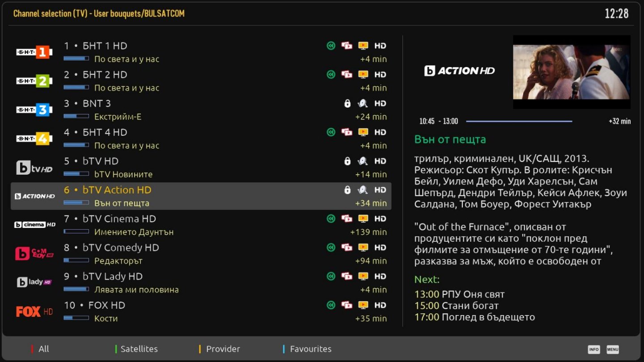Click the 10:45 - 13:00 programme progress bar

(x=519, y=121)
